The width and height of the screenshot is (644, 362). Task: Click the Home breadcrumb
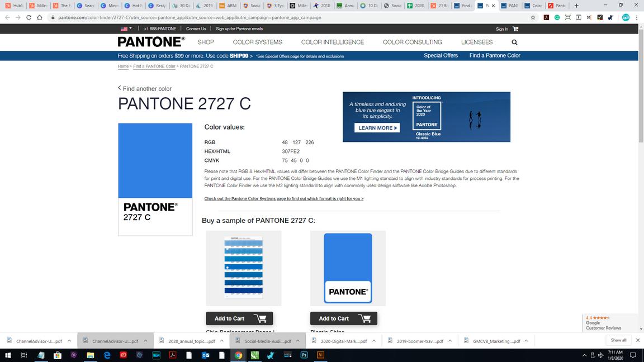pos(123,66)
